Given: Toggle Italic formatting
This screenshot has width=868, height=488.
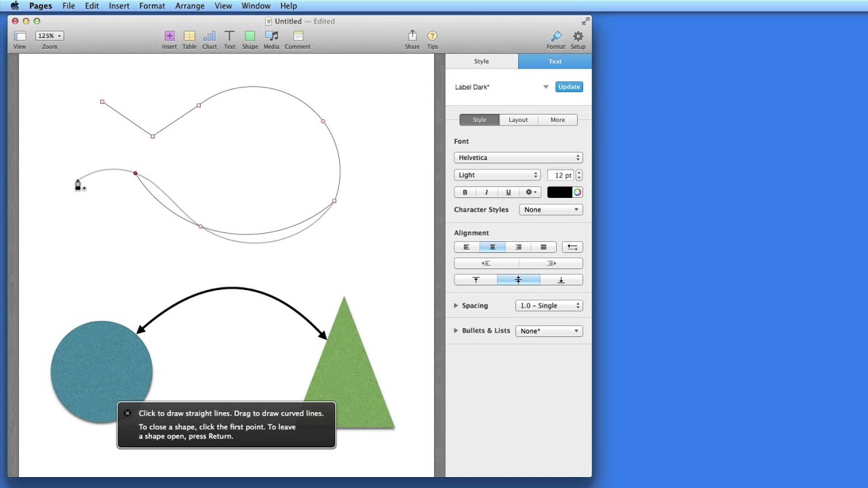Looking at the screenshot, I should click(486, 192).
